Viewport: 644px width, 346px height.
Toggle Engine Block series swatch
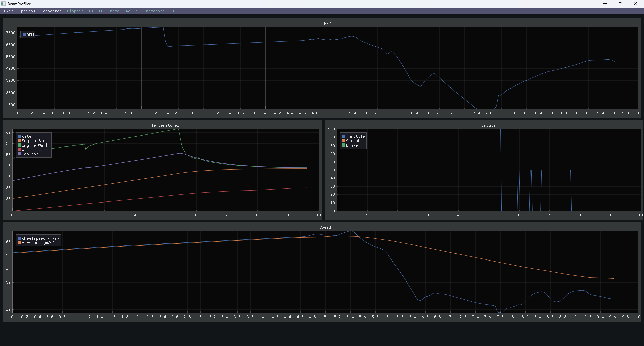(19, 141)
